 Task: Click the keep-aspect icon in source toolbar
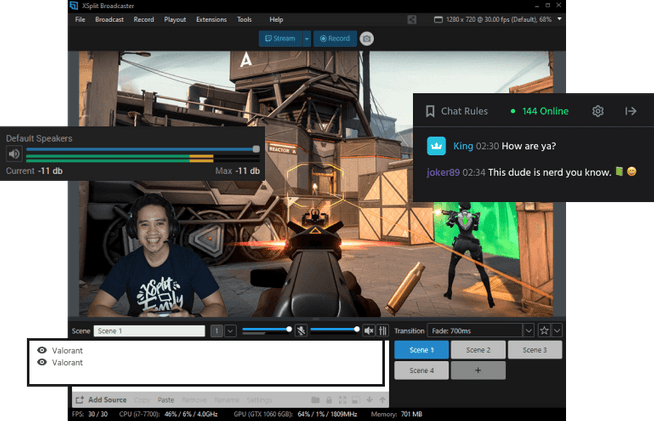(356, 400)
